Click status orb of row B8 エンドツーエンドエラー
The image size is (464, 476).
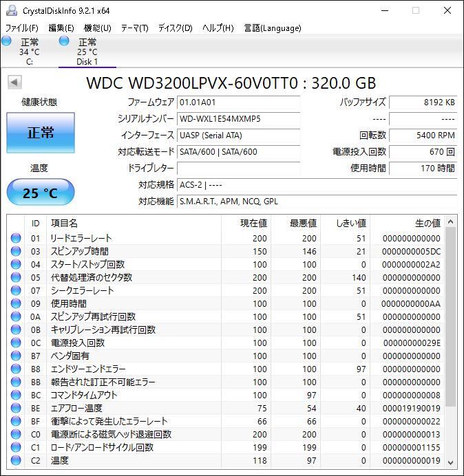(x=16, y=369)
